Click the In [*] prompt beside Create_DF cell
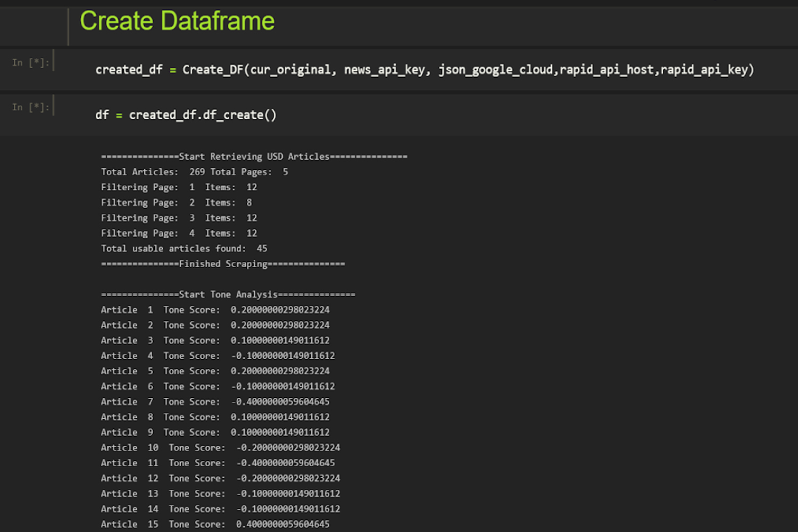Viewport: 798px width, 532px height. [31, 63]
